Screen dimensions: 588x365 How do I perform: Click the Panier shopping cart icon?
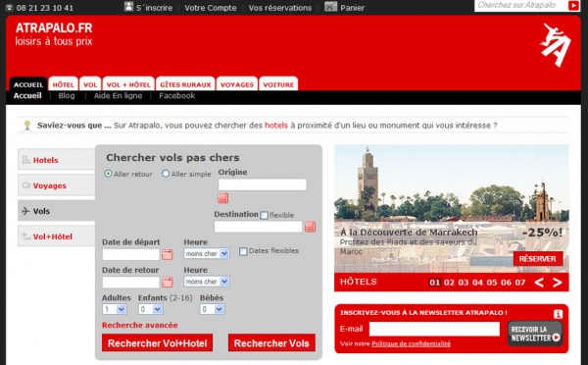click(331, 7)
